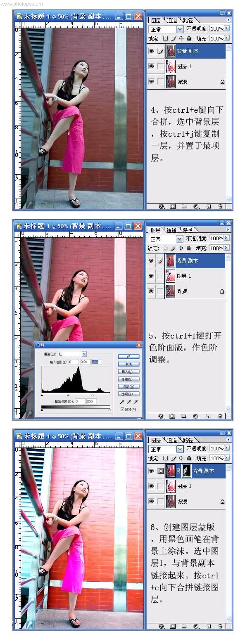Select the white-point eyedropper in Levels dialog
The width and height of the screenshot is (245, 644).
point(135,402)
